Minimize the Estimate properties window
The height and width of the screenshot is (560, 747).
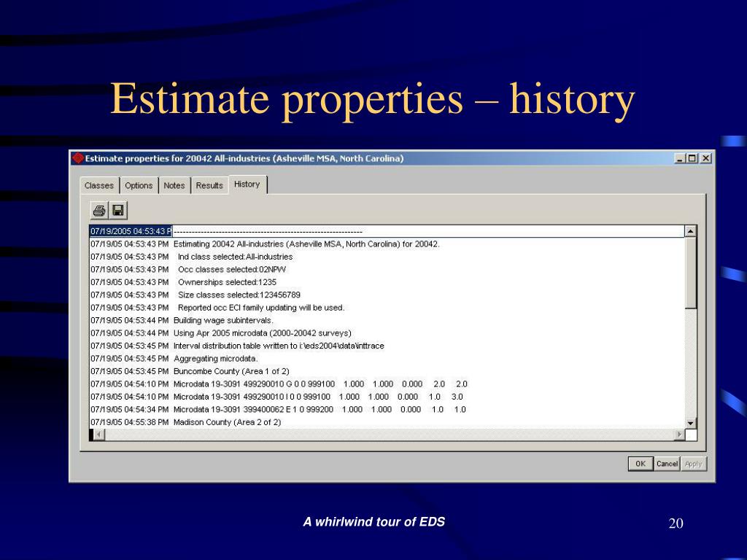pyautogui.click(x=680, y=158)
